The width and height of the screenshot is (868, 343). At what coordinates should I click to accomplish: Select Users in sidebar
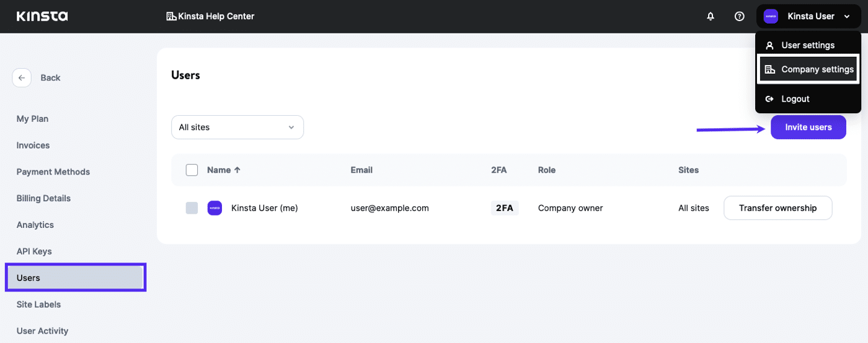click(76, 277)
